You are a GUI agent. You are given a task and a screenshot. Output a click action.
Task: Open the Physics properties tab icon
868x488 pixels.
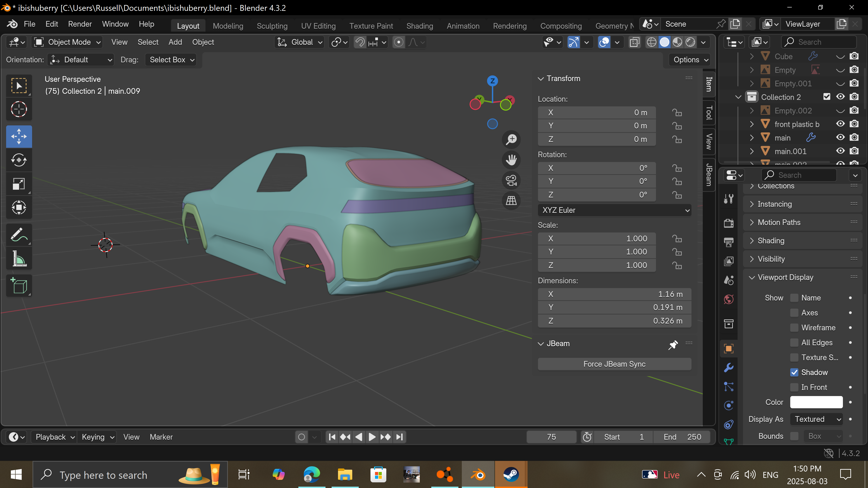point(729,406)
